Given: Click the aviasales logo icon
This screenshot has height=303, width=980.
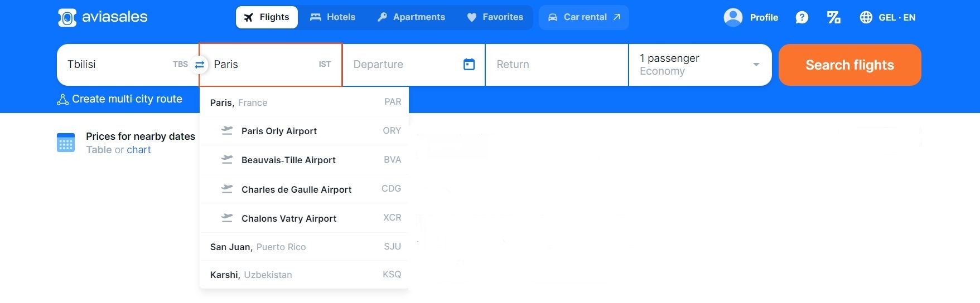Looking at the screenshot, I should [x=67, y=17].
